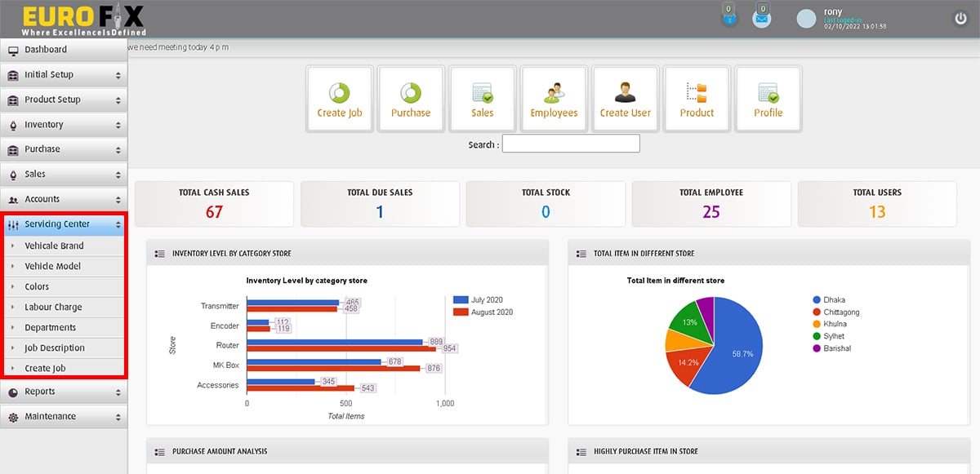The image size is (980, 474).
Task: Click the Job Description link
Action: (55, 348)
